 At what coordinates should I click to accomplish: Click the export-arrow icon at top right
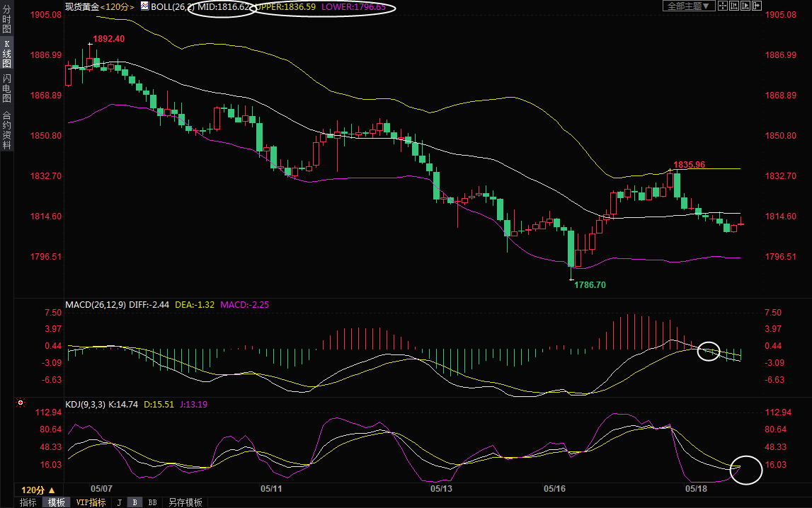pyautogui.click(x=757, y=6)
